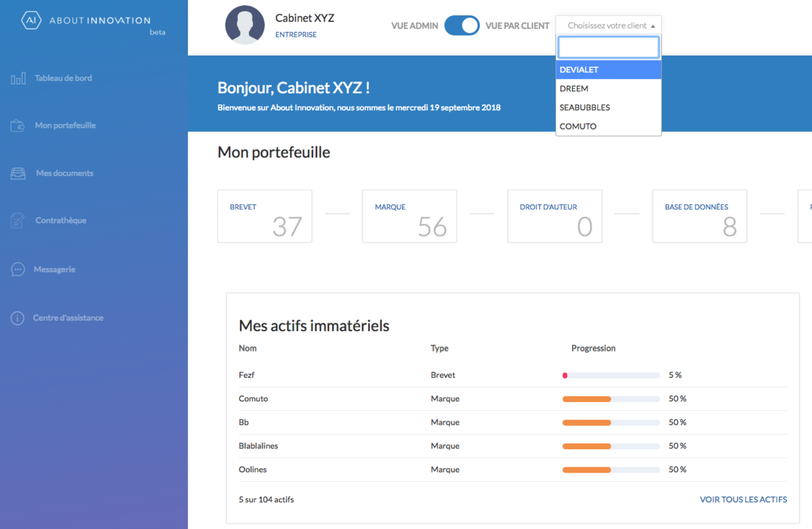The image size is (812, 529).
Task: Click the Centre d'assistance info icon
Action: (17, 318)
